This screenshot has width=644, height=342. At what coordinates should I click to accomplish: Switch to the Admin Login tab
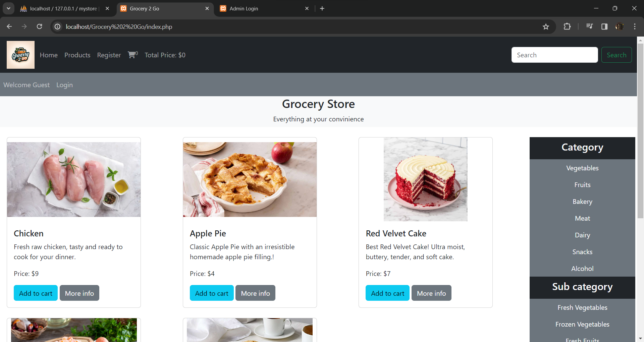264,8
